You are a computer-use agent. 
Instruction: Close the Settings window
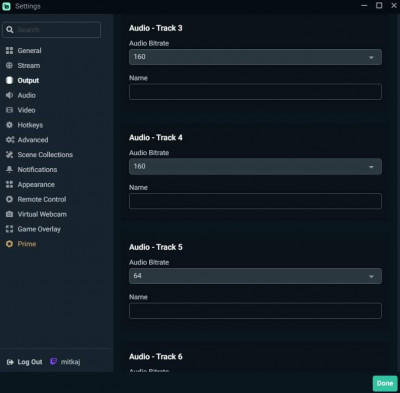coord(394,5)
